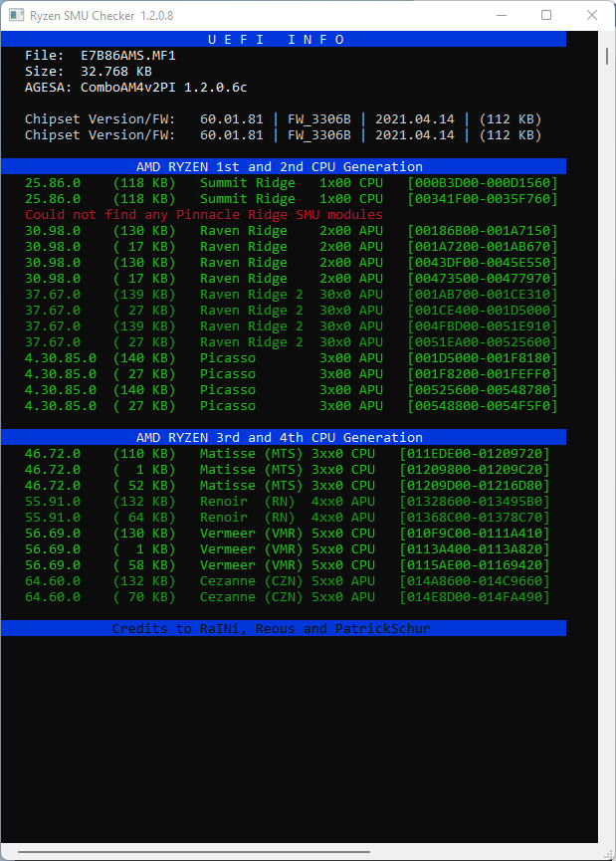Select Matisse address [011EDE00-01209720]
This screenshot has width=616, height=861.
coord(475,454)
